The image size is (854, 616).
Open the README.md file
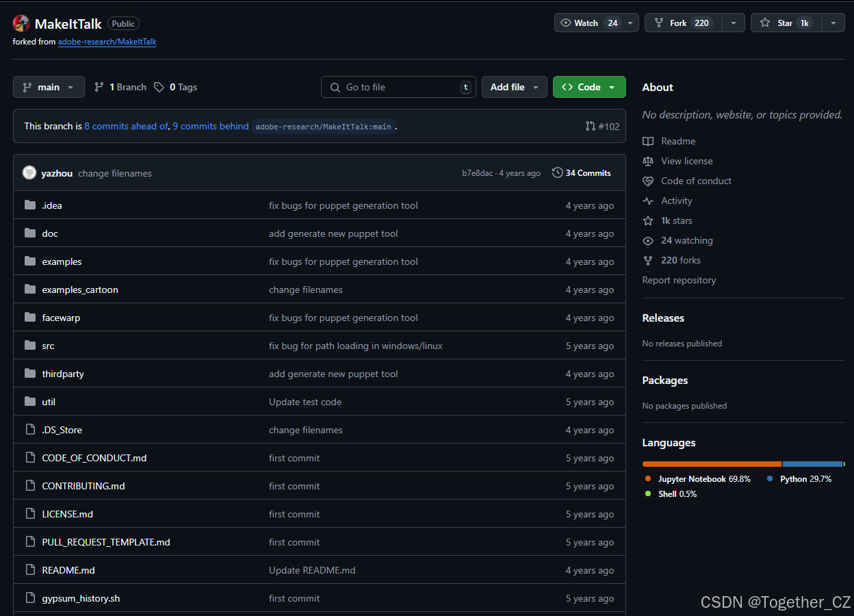tap(68, 570)
